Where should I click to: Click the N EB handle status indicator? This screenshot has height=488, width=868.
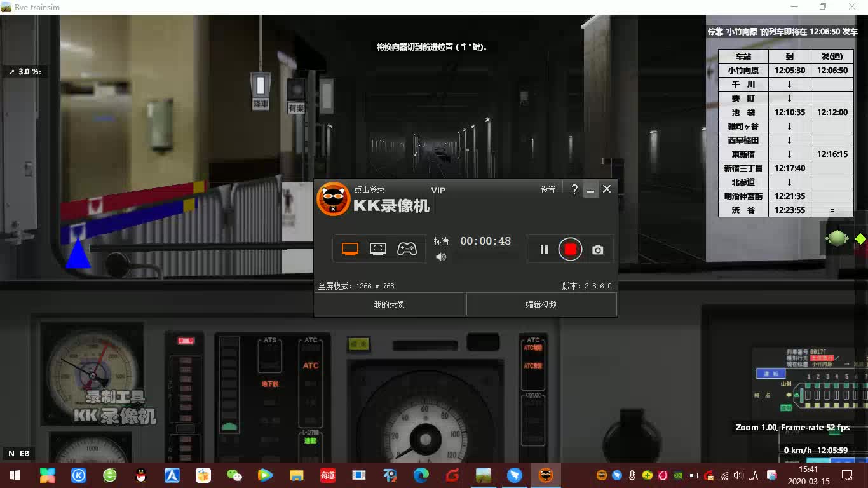(x=19, y=454)
